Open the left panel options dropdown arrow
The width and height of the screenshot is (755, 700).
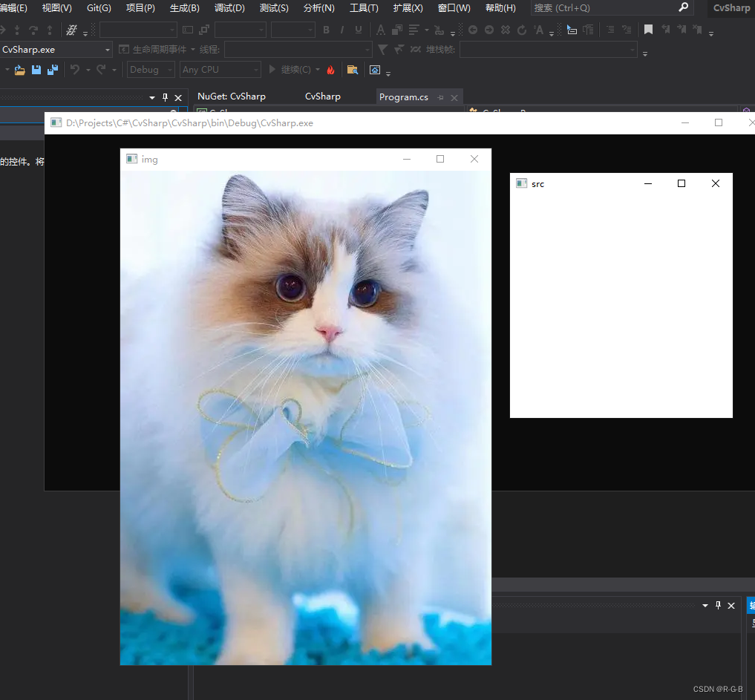click(152, 98)
